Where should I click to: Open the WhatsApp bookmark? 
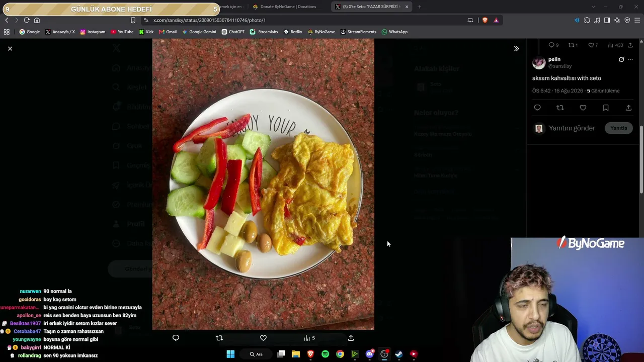point(394,32)
